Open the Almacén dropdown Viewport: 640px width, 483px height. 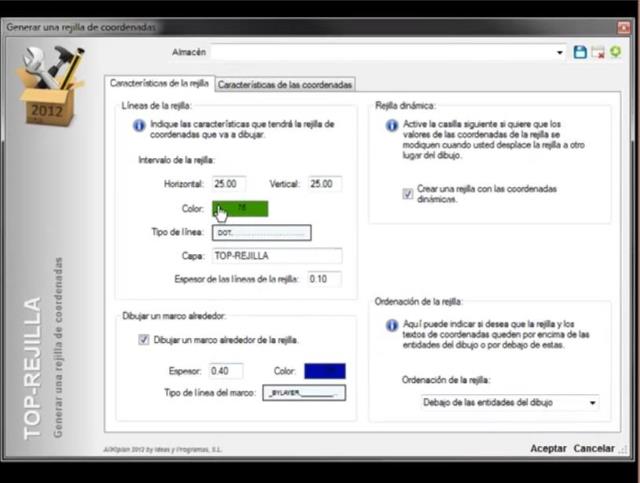[x=560, y=53]
